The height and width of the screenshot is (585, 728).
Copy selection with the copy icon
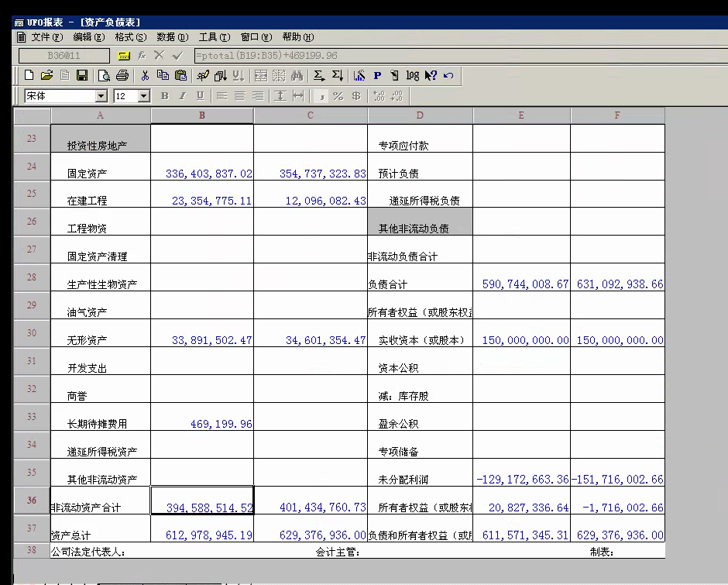pos(163,75)
